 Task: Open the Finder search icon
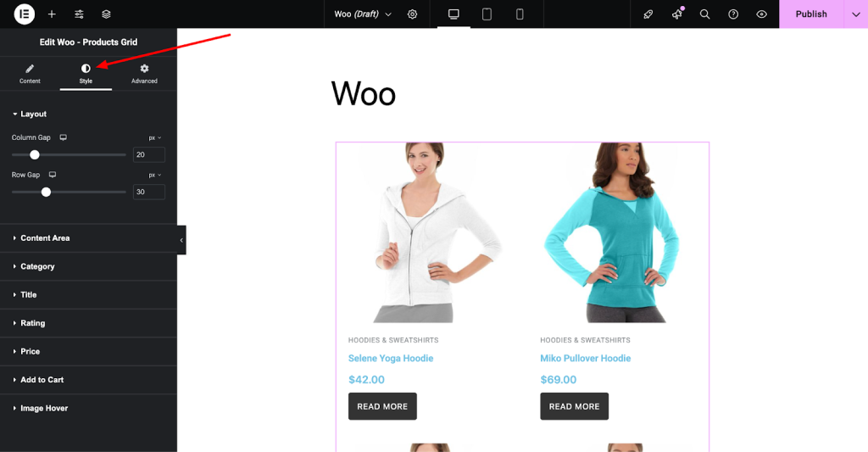pyautogui.click(x=704, y=14)
